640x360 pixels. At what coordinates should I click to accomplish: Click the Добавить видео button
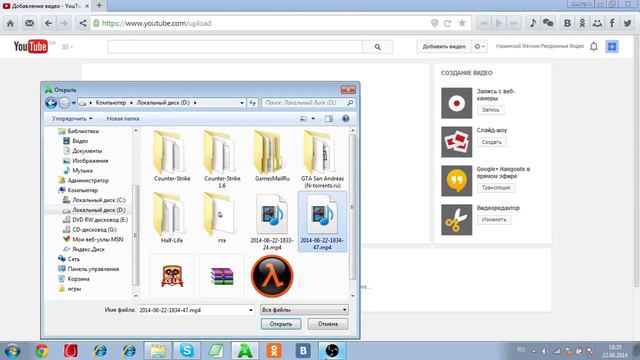[444, 47]
